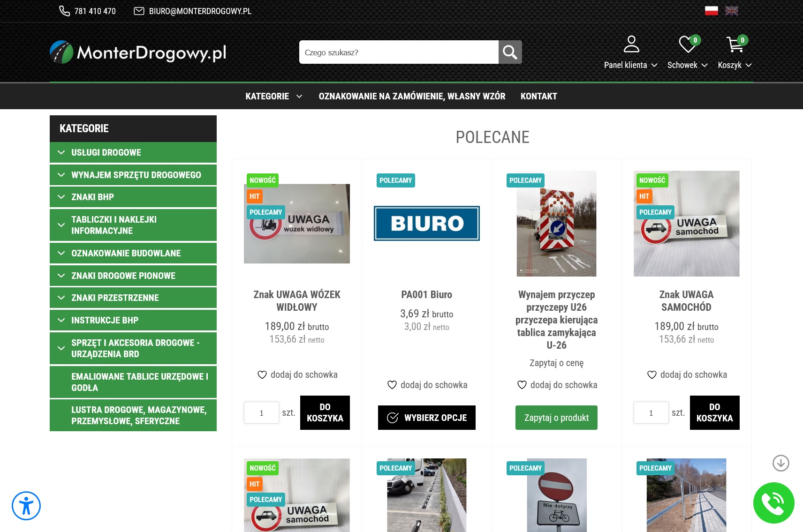Screen dimensions: 803x532
Task: Open the KONTAKT menu item
Action: pos(538,96)
